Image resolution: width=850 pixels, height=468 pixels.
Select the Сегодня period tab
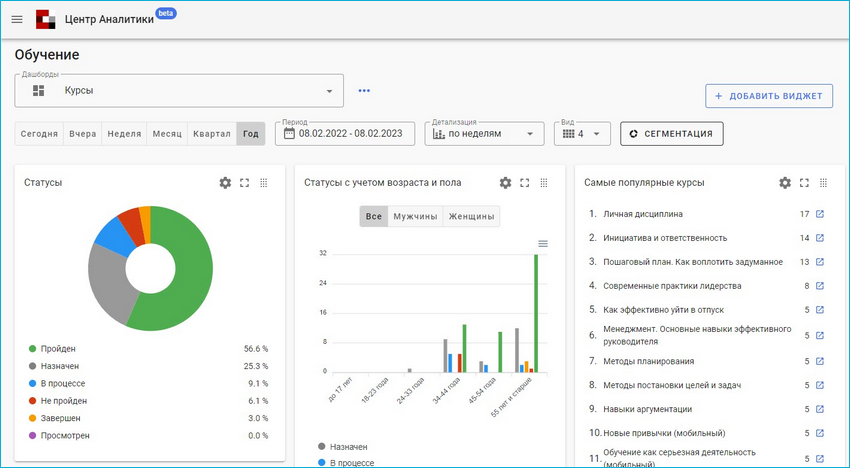[39, 134]
